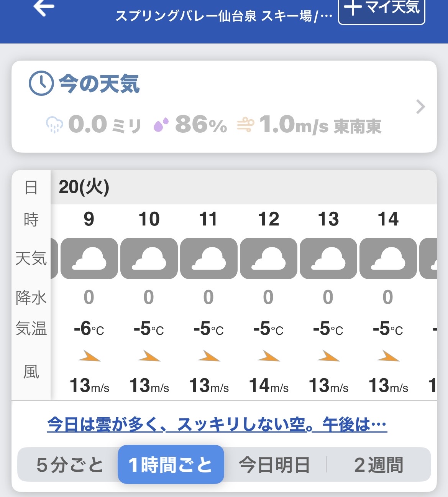Tap the rain cloud precipitation icon
This screenshot has width=448, height=497.
point(54,125)
